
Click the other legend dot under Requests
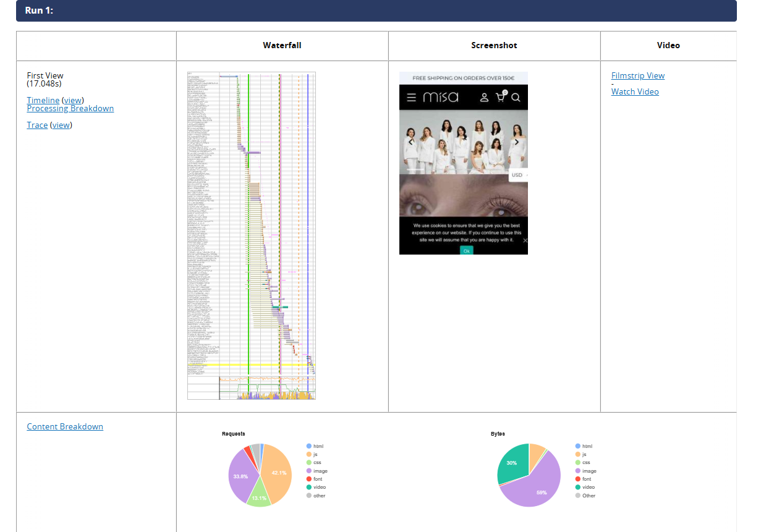coord(309,496)
